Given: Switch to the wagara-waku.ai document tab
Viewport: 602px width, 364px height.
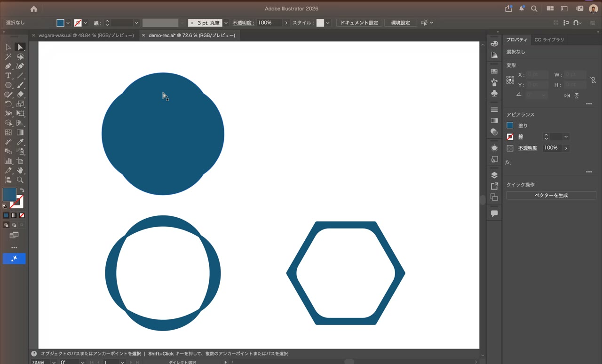Looking at the screenshot, I should click(86, 35).
